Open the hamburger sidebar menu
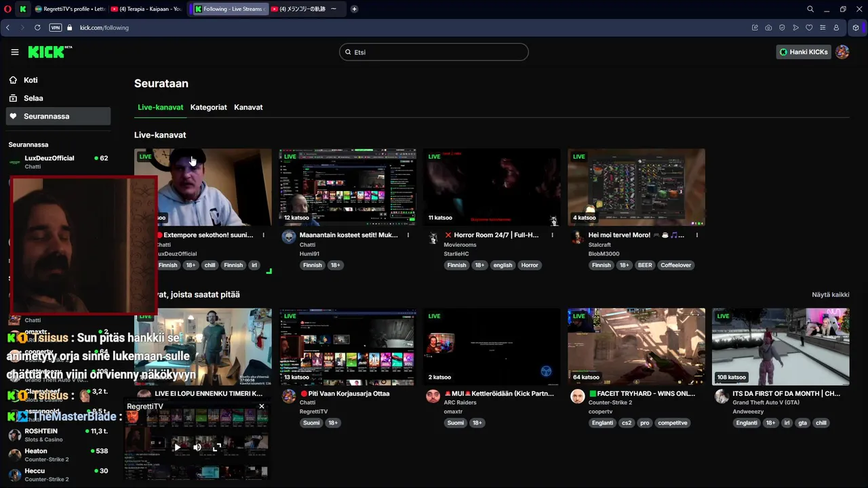The width and height of the screenshot is (868, 488). pyautogui.click(x=14, y=52)
